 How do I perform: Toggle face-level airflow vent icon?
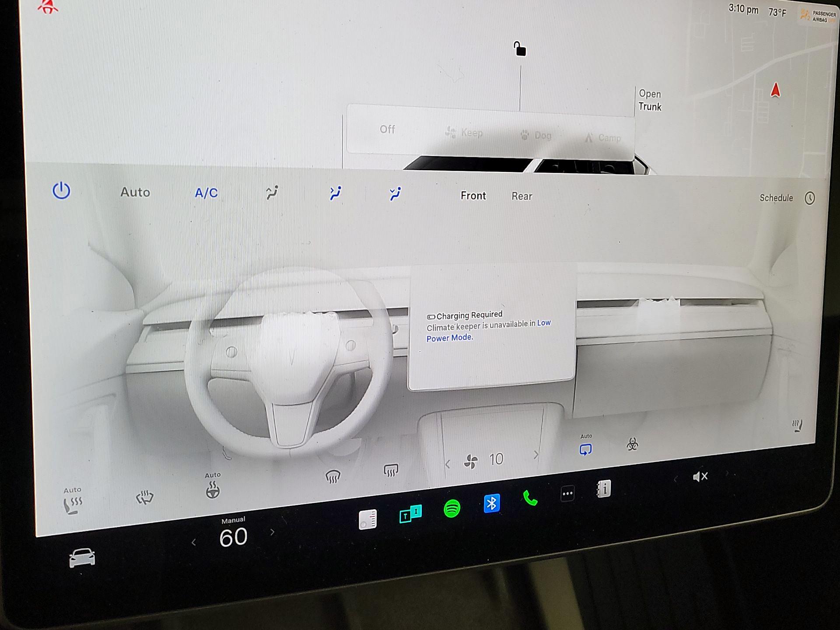335,193
